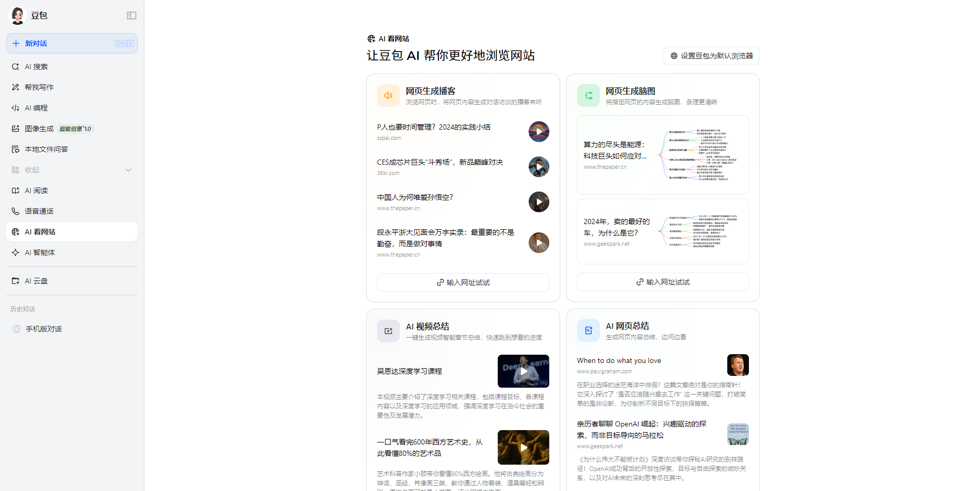Play the 段永平浙大见面会 podcast

click(539, 243)
